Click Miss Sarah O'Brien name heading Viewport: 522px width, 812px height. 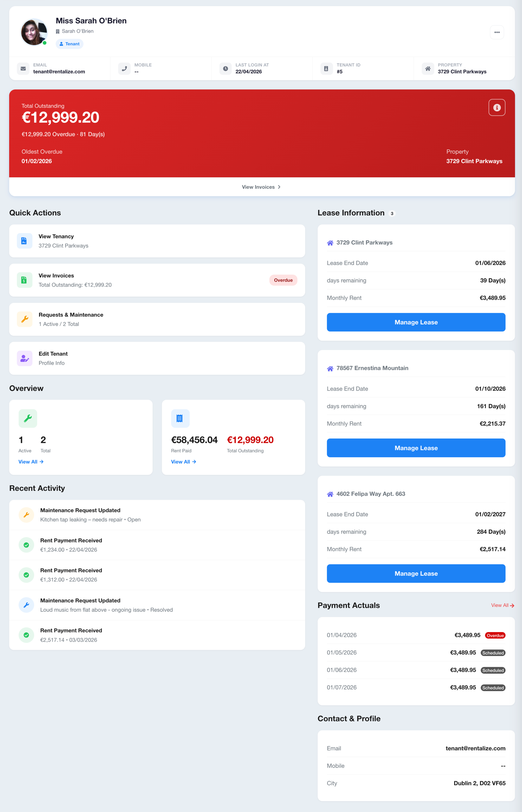(x=91, y=21)
